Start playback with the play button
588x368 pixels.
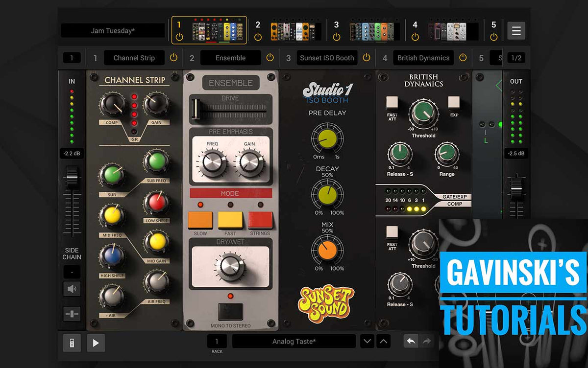[96, 343]
